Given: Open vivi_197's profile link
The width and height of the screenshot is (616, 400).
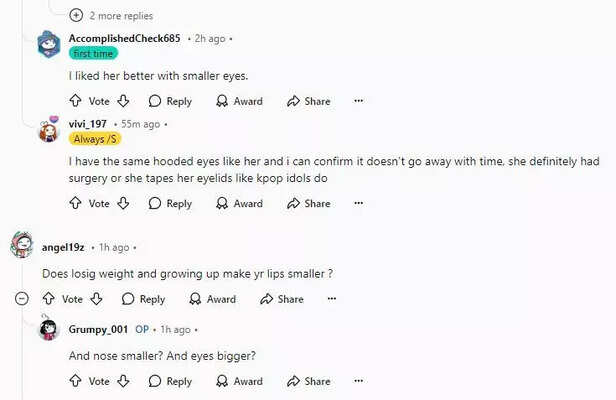Looking at the screenshot, I should pyautogui.click(x=87, y=124).
